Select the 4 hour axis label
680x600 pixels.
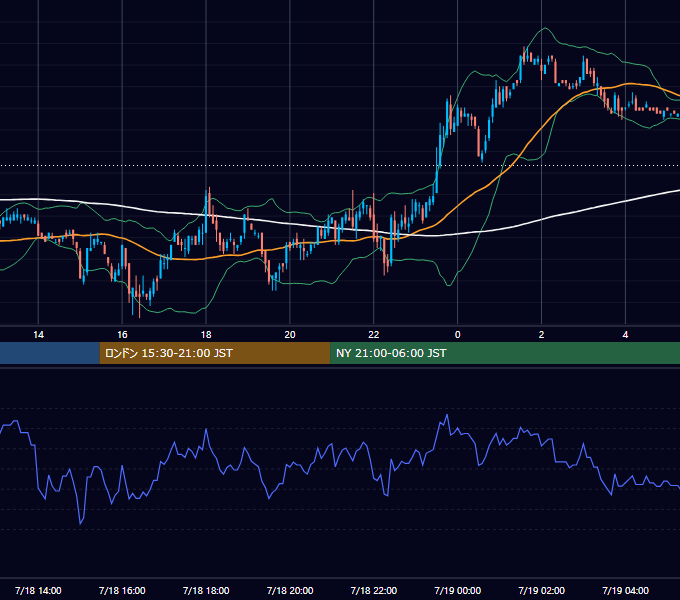625,335
